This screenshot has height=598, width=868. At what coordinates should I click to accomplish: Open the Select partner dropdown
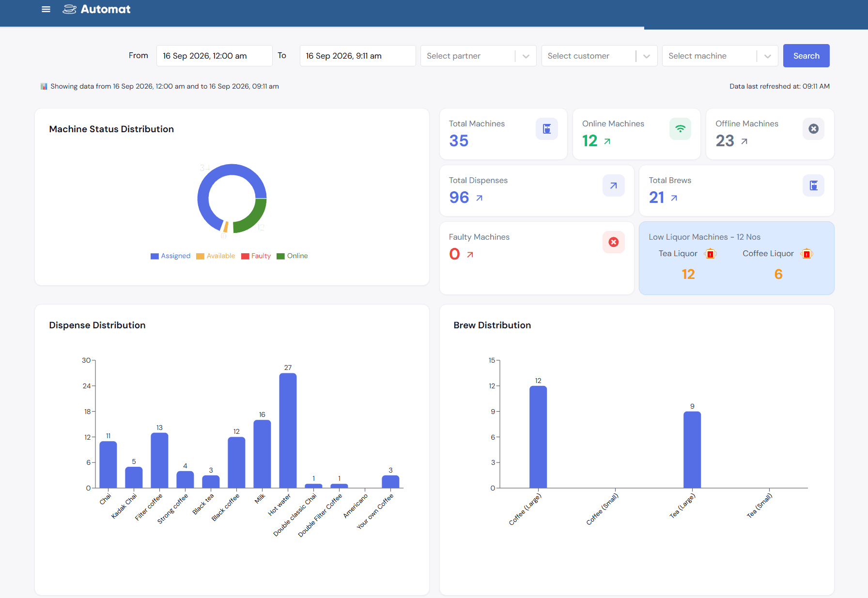478,56
